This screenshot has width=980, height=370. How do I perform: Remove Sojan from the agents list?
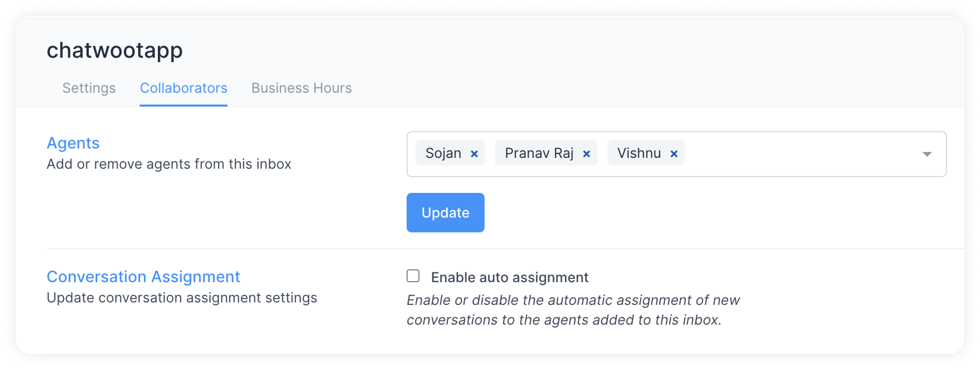point(474,154)
